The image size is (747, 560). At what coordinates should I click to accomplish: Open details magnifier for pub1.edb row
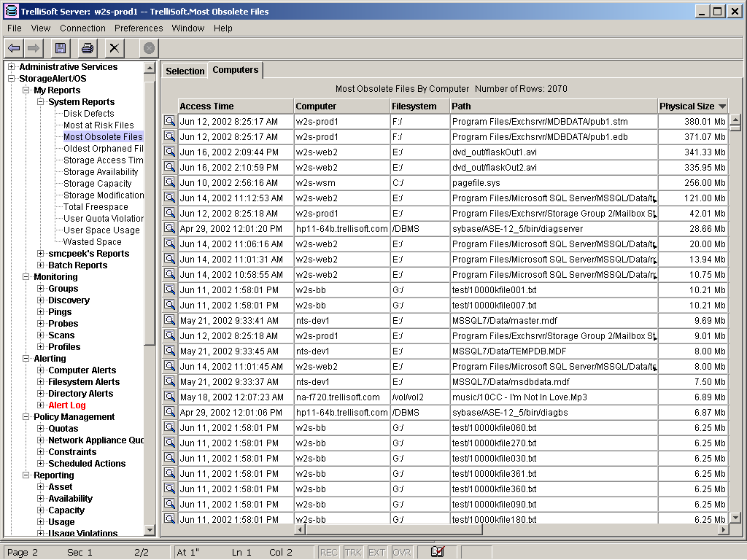169,136
